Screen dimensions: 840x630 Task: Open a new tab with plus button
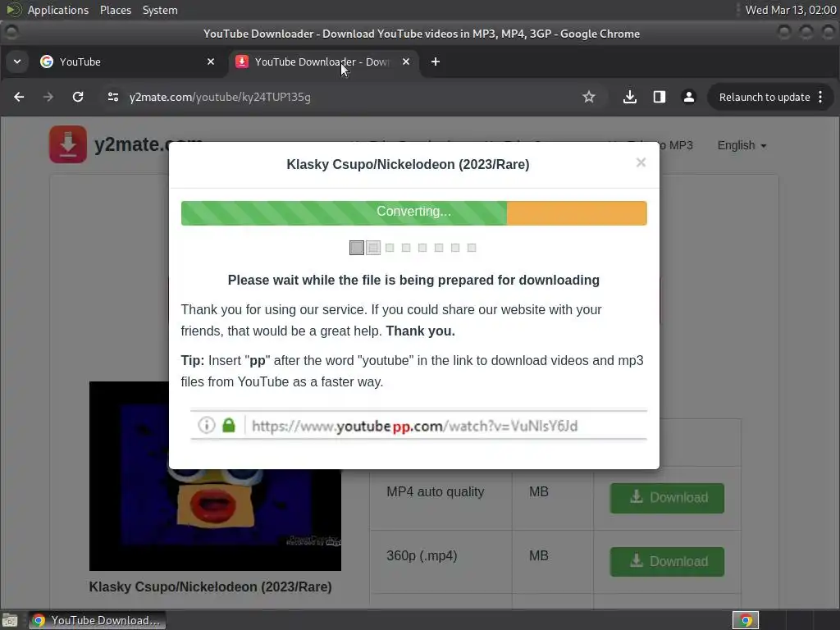[436, 62]
